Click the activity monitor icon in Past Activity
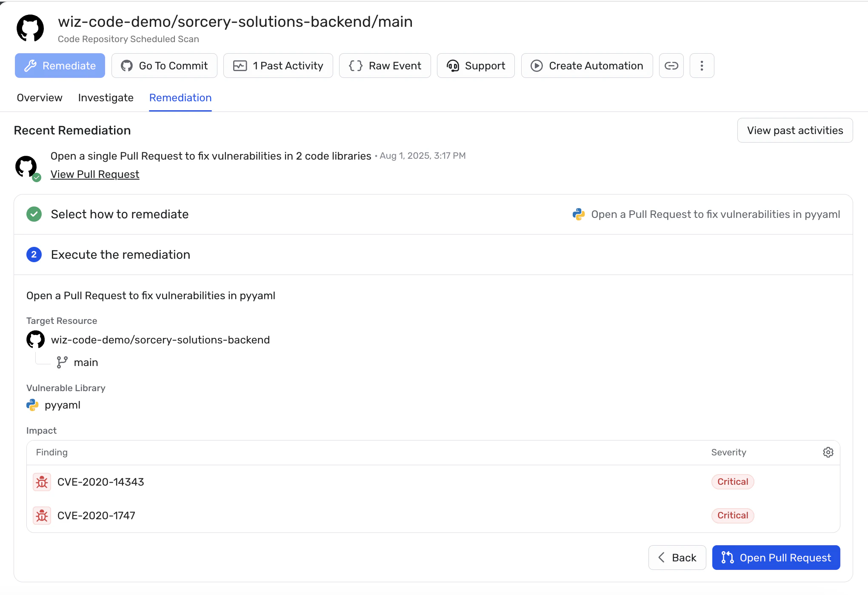Image resolution: width=868 pixels, height=595 pixels. click(240, 66)
